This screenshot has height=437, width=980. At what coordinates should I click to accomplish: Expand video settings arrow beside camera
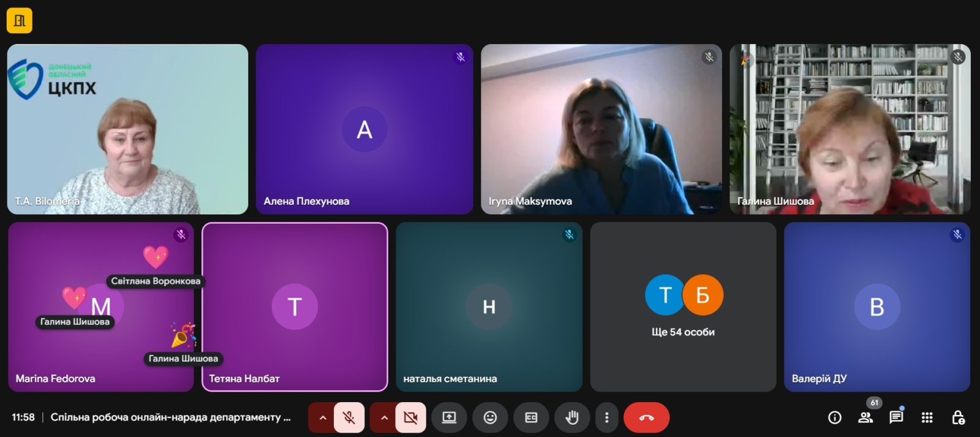[384, 417]
